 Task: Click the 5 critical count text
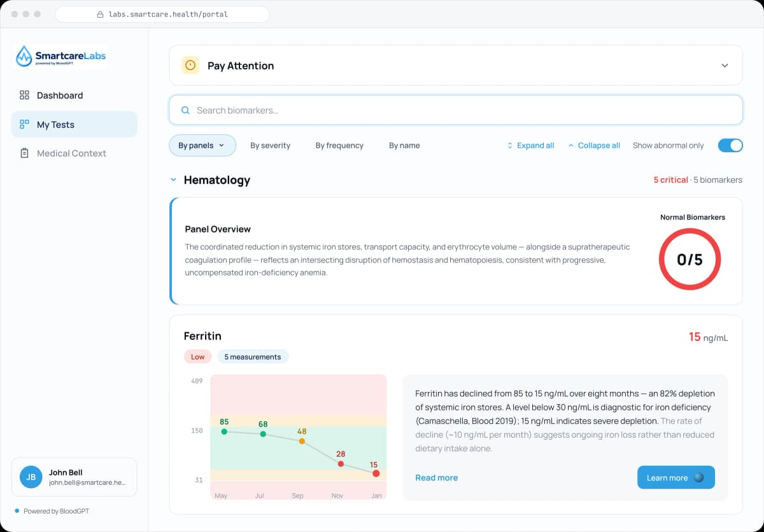[670, 180]
